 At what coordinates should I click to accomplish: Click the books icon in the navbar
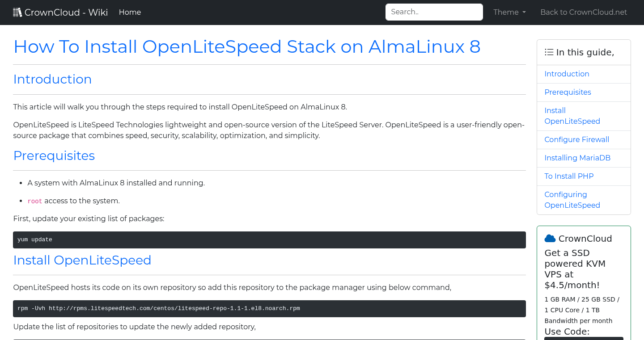[x=17, y=12]
